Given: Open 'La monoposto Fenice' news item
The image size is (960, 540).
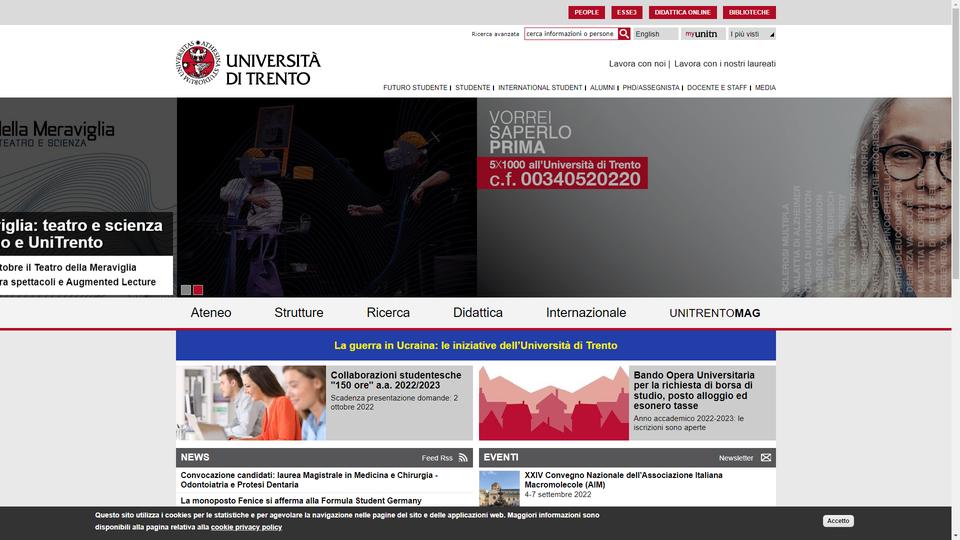Looking at the screenshot, I should (301, 501).
